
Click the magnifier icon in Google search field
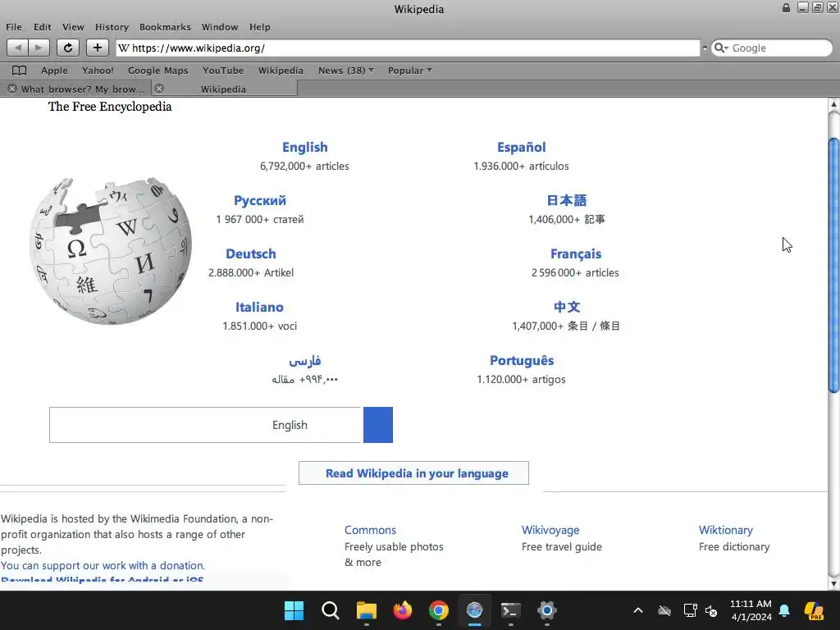719,48
